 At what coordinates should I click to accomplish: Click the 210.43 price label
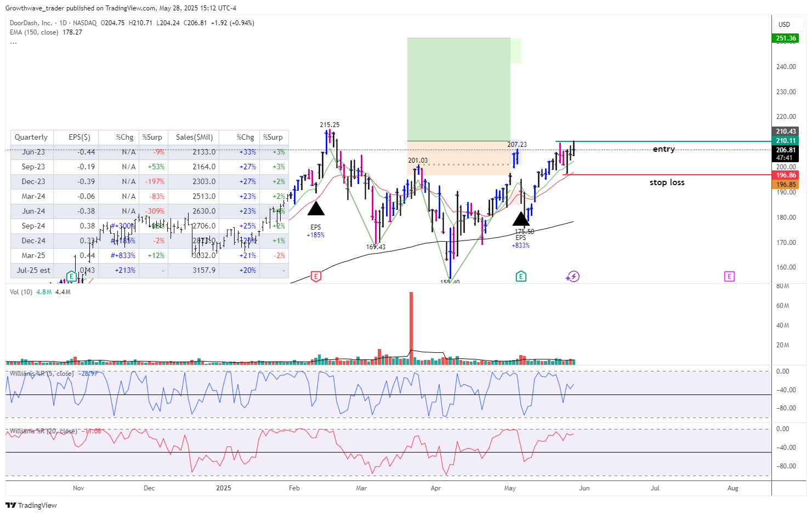tap(786, 131)
